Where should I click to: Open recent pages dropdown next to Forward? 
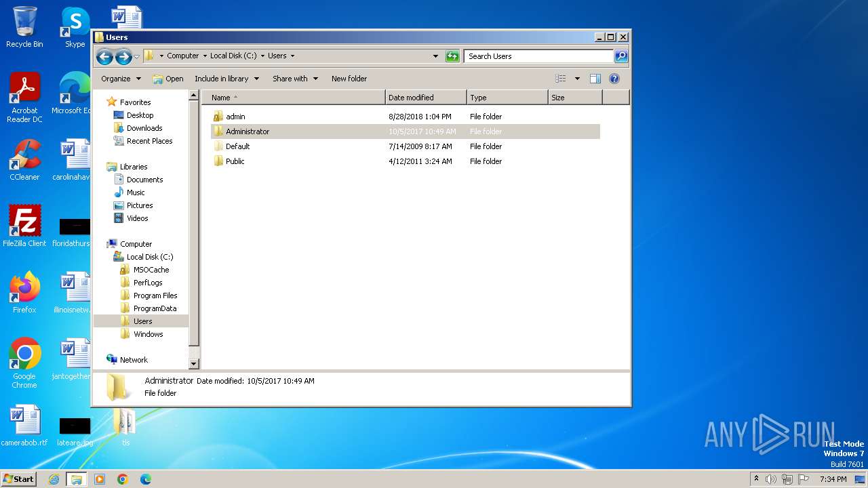137,57
